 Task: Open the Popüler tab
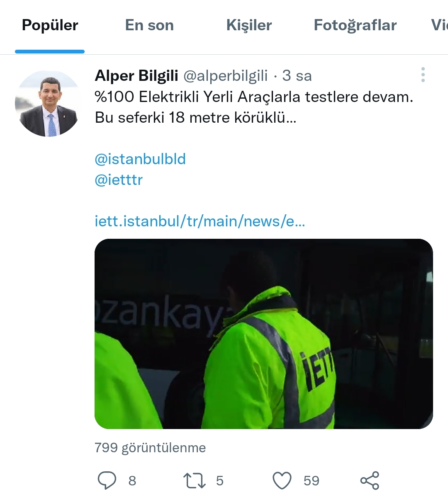tap(50, 26)
